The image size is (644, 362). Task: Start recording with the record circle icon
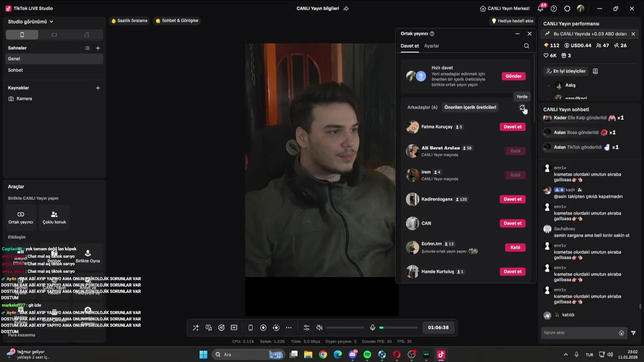(x=263, y=328)
